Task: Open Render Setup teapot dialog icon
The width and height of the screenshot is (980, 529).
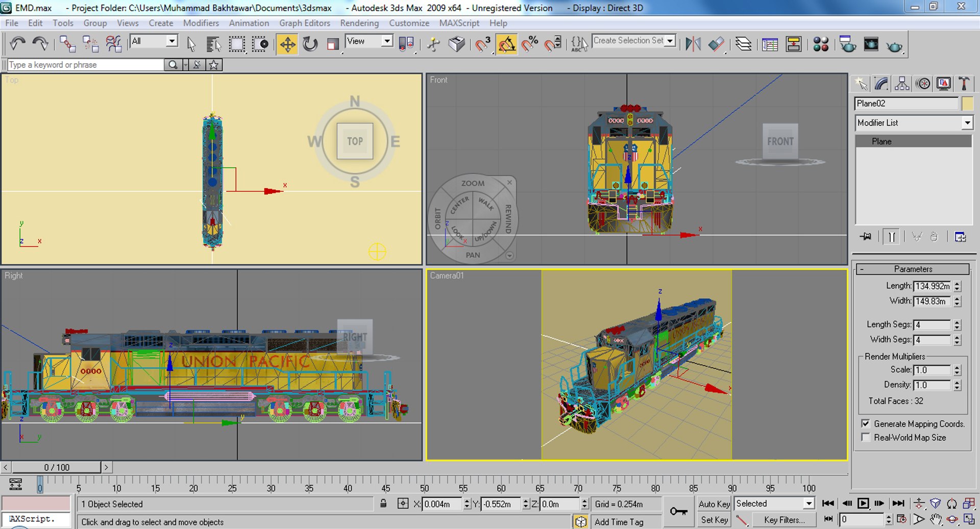Action: click(x=847, y=44)
